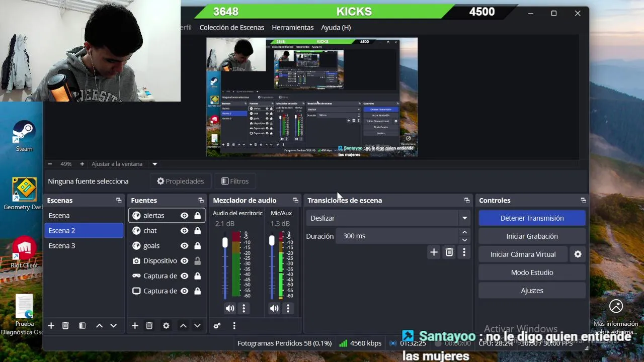This screenshot has height=362, width=644.
Task: Open source properties gear icon
Action: click(x=166, y=326)
